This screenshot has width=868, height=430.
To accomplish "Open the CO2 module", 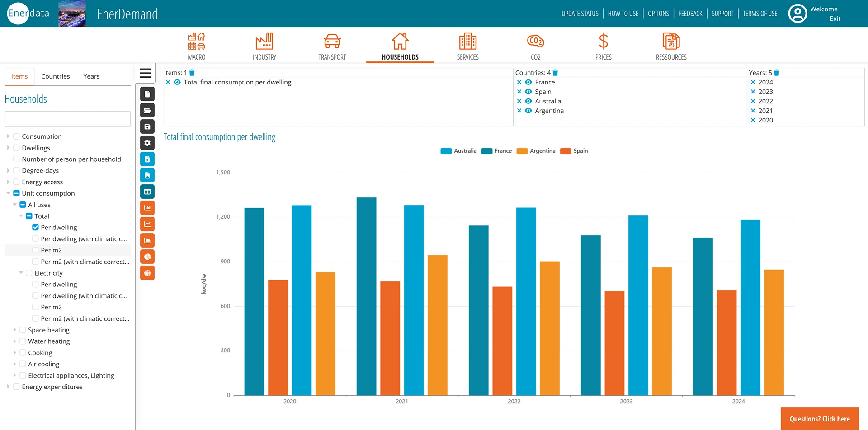I will coord(535,45).
